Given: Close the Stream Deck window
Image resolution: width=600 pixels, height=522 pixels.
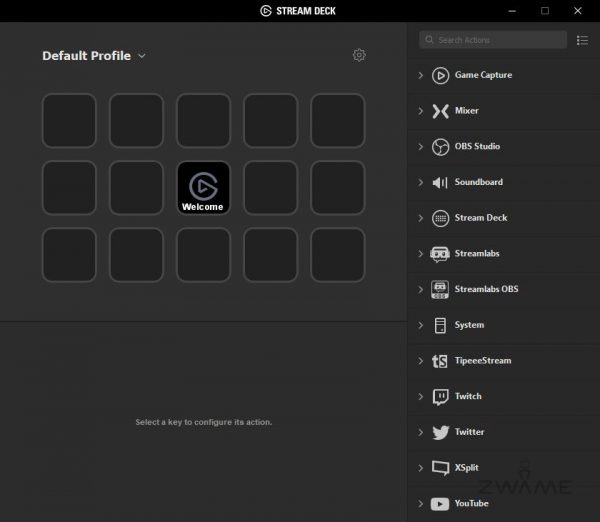Looking at the screenshot, I should (x=578, y=11).
